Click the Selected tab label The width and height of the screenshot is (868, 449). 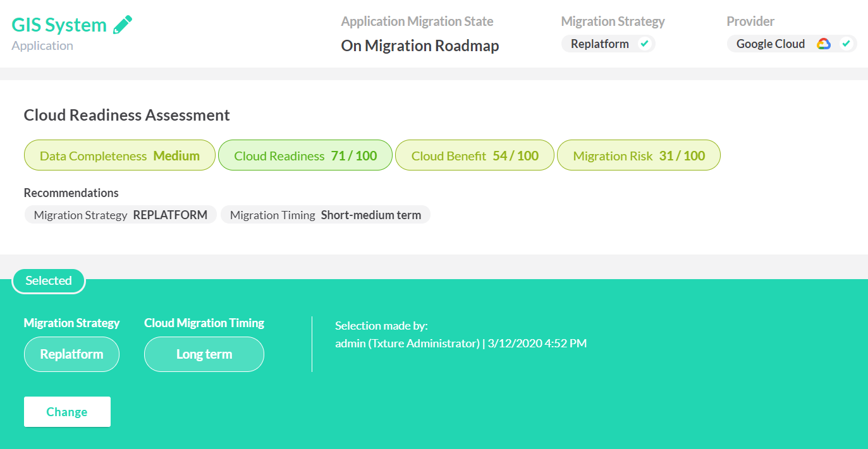coord(49,280)
